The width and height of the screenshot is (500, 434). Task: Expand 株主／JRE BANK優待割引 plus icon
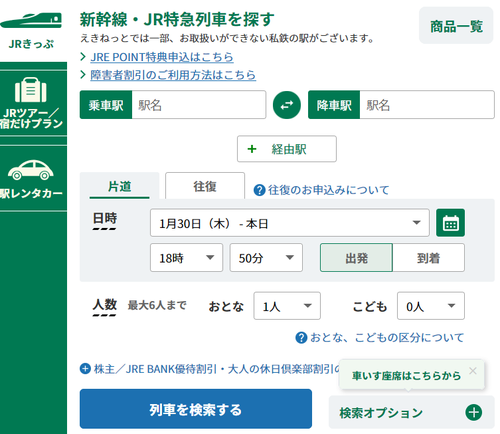85,369
